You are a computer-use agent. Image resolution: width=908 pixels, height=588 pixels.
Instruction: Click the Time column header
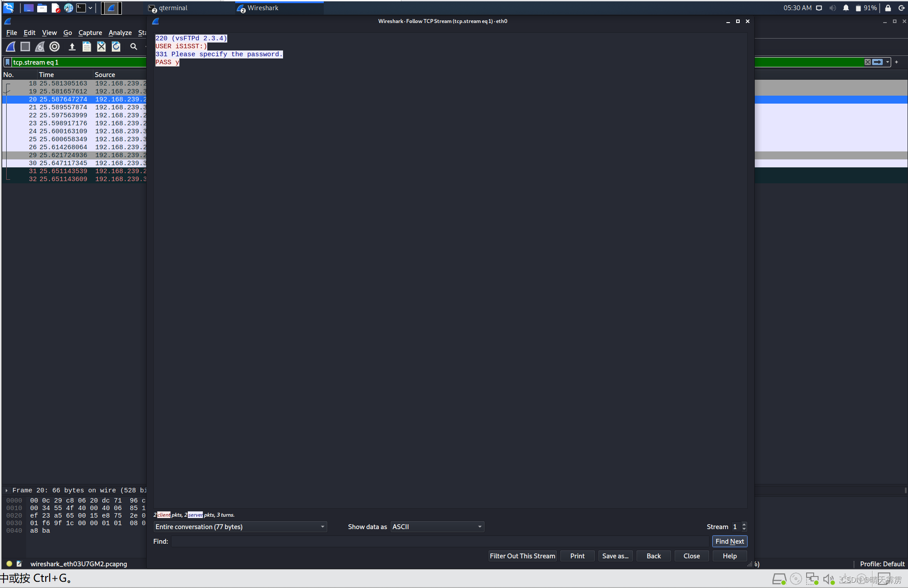pyautogui.click(x=65, y=74)
